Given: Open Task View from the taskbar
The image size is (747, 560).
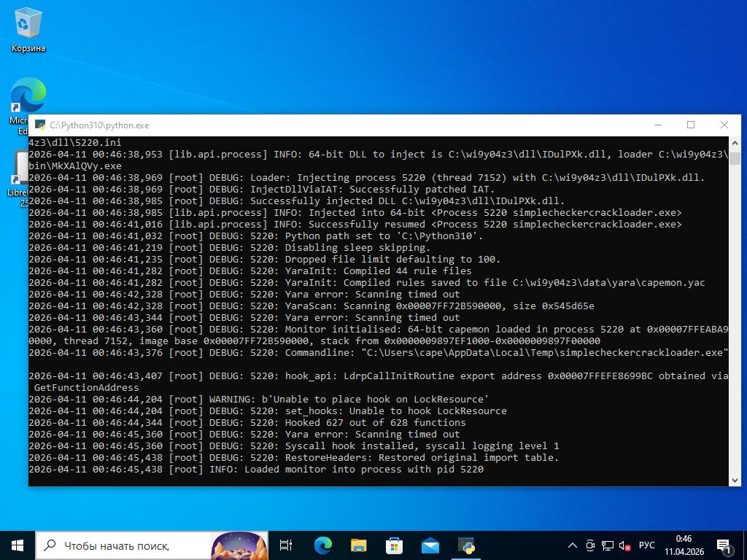Looking at the screenshot, I should [x=286, y=545].
